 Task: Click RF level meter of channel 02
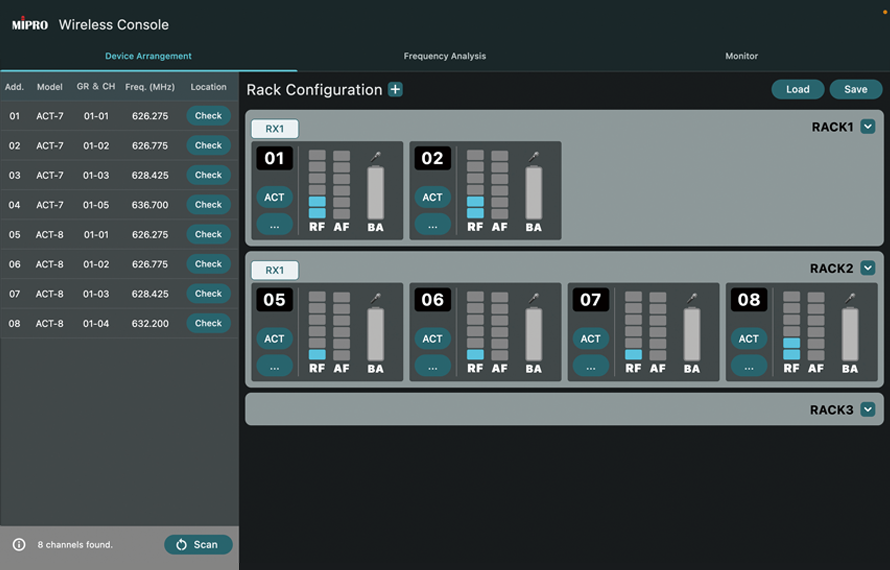point(475,185)
